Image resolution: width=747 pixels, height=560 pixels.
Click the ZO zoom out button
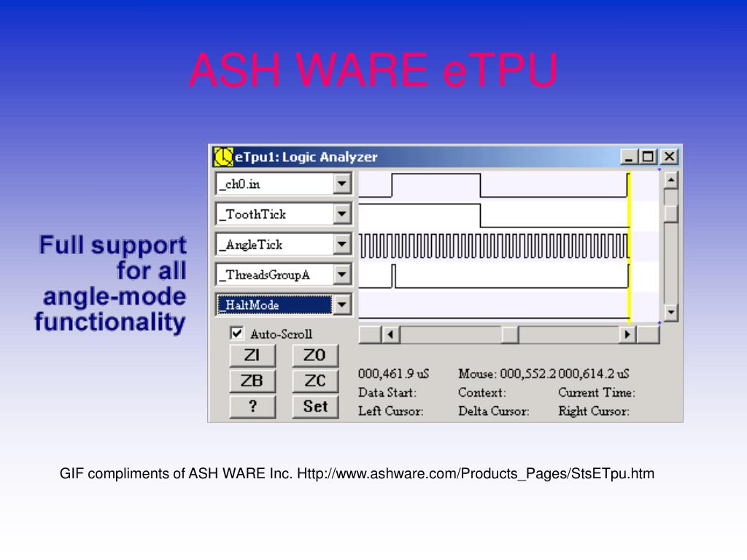point(315,355)
